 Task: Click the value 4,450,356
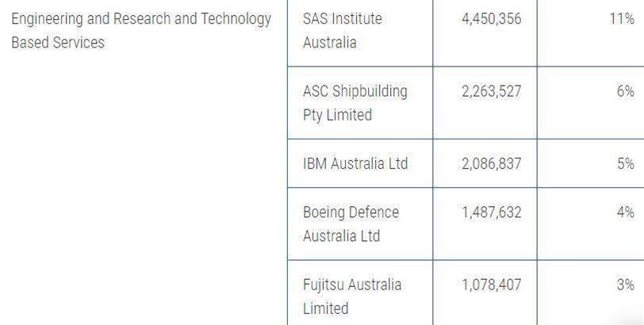pos(491,18)
